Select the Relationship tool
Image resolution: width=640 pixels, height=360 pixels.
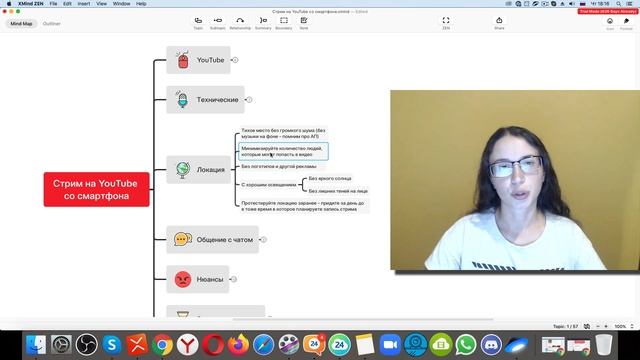(x=240, y=23)
